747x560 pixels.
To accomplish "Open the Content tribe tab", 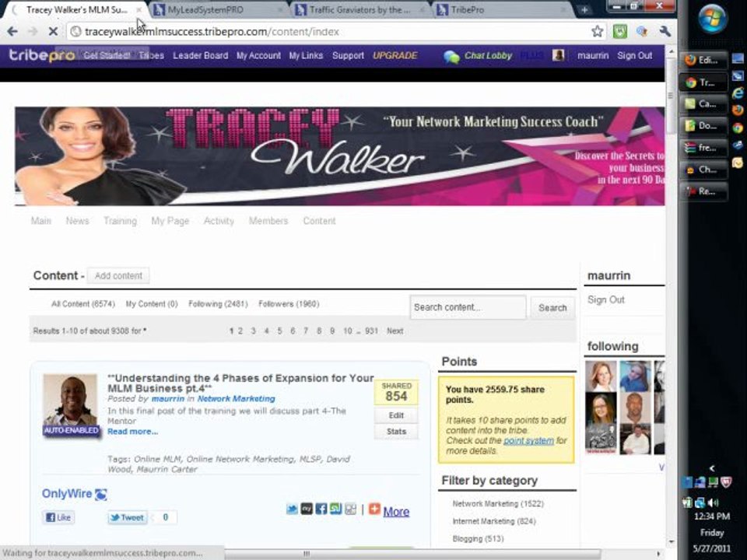I will click(319, 221).
